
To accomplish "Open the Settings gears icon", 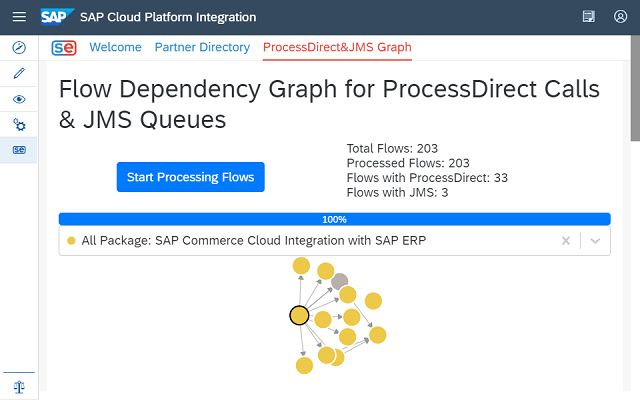I will click(19, 125).
